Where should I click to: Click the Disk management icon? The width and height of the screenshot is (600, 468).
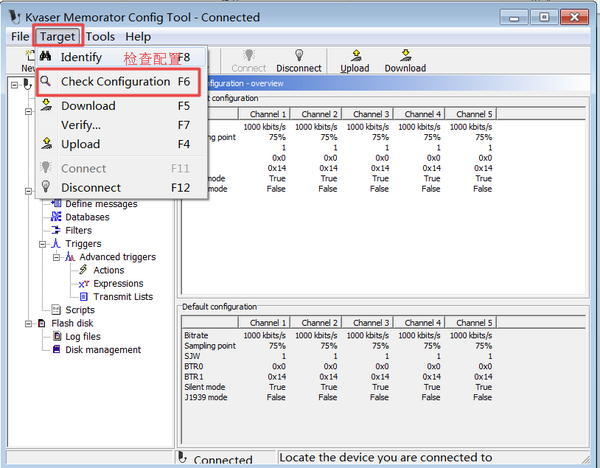pos(56,349)
